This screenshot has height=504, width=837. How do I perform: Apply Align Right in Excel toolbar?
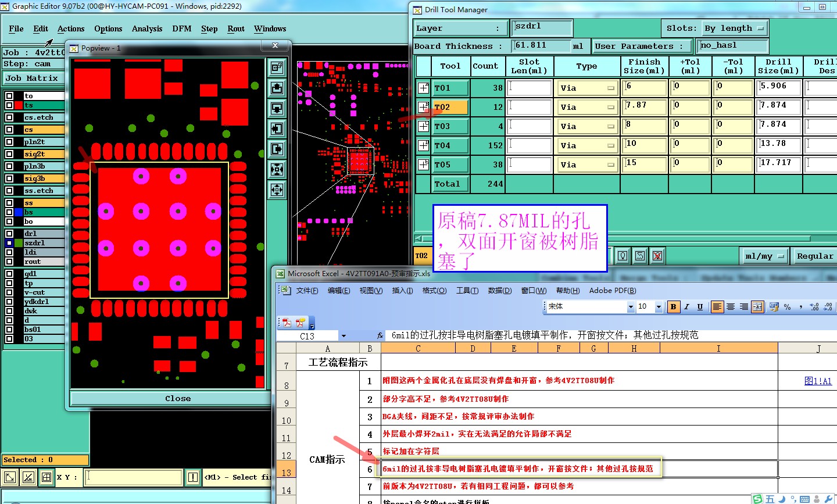744,307
